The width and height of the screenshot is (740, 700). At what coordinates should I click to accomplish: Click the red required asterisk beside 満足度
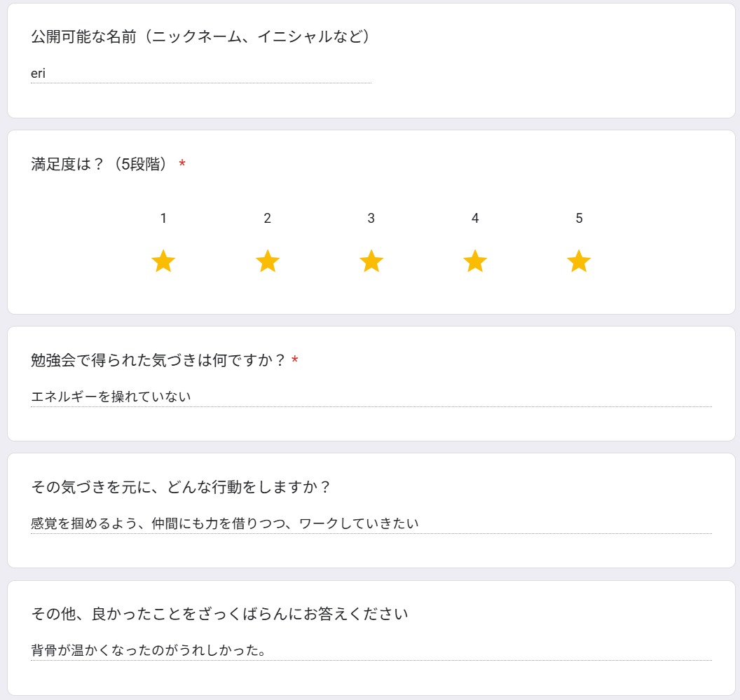click(182, 164)
